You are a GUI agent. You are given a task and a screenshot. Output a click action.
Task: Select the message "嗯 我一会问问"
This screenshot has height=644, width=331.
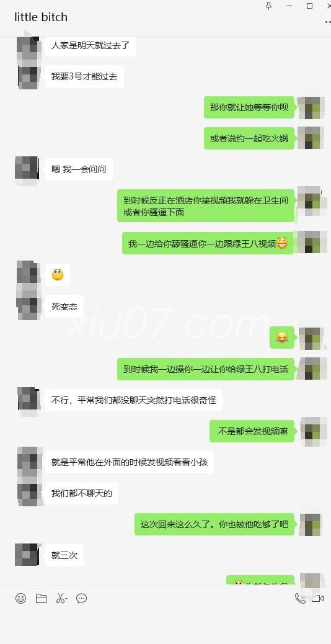tap(79, 169)
